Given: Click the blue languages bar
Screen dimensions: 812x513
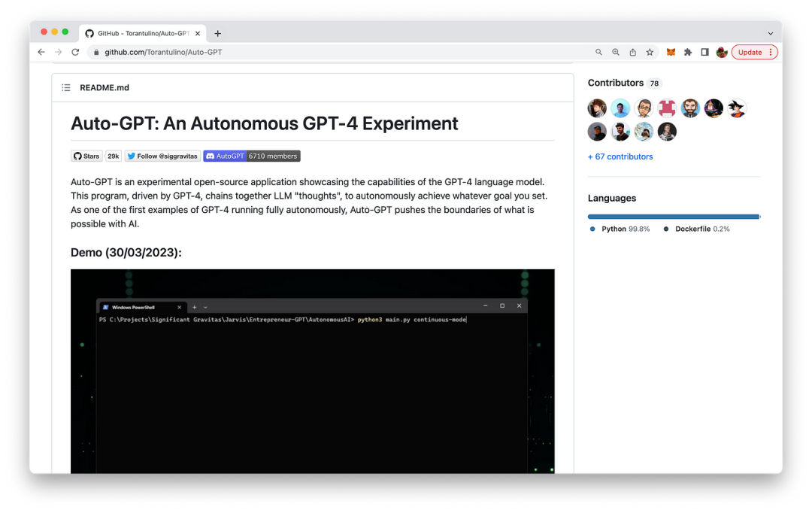Looking at the screenshot, I should pyautogui.click(x=673, y=217).
